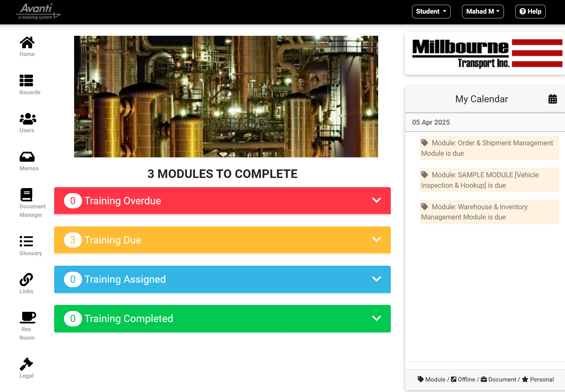This screenshot has height=392, width=565.
Task: Open the Links chain icon
Action: (26, 280)
